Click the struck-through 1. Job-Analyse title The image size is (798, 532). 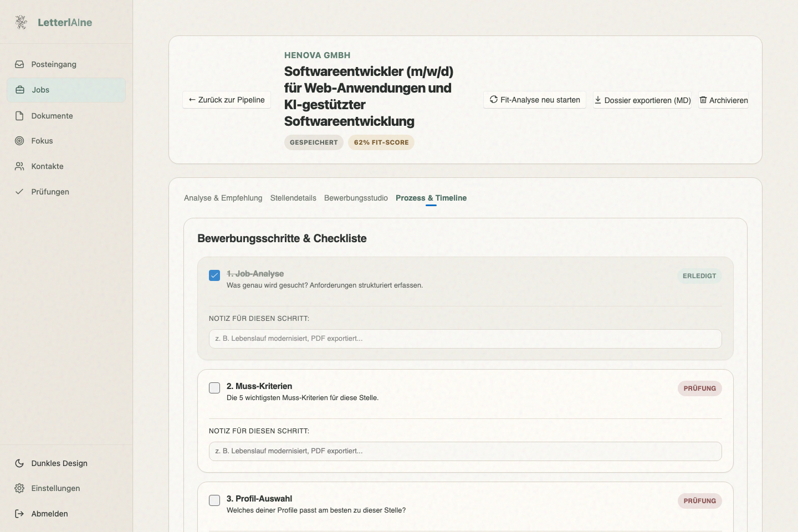click(255, 274)
